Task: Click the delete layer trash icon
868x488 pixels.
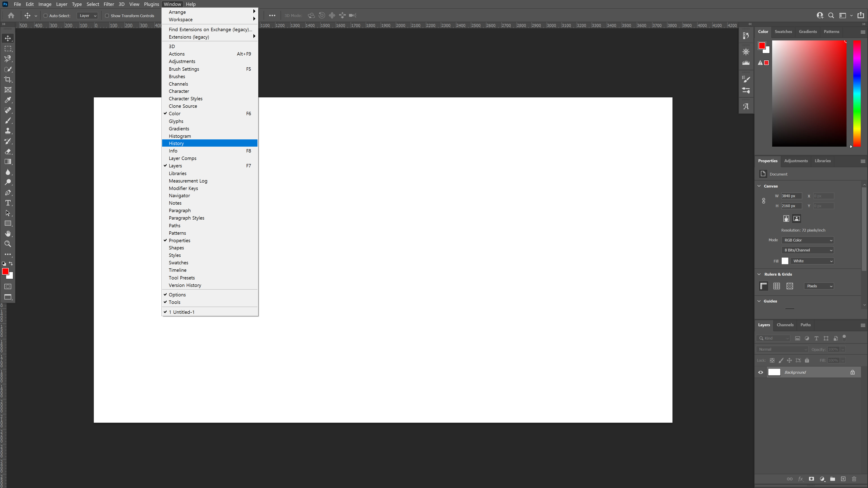Action: pos(854,479)
